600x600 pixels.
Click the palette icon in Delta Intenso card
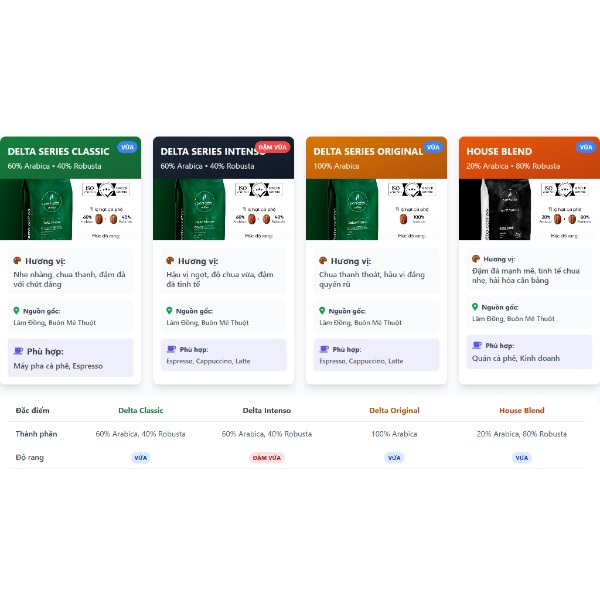click(x=170, y=261)
